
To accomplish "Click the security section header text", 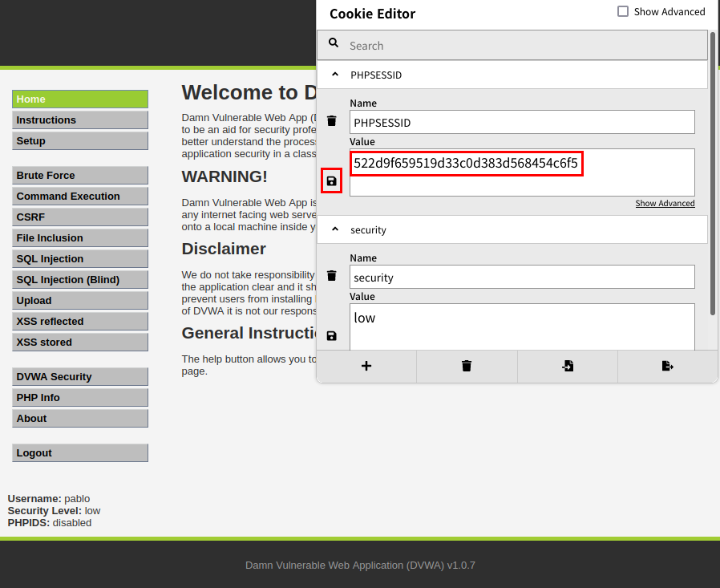I will coord(368,230).
